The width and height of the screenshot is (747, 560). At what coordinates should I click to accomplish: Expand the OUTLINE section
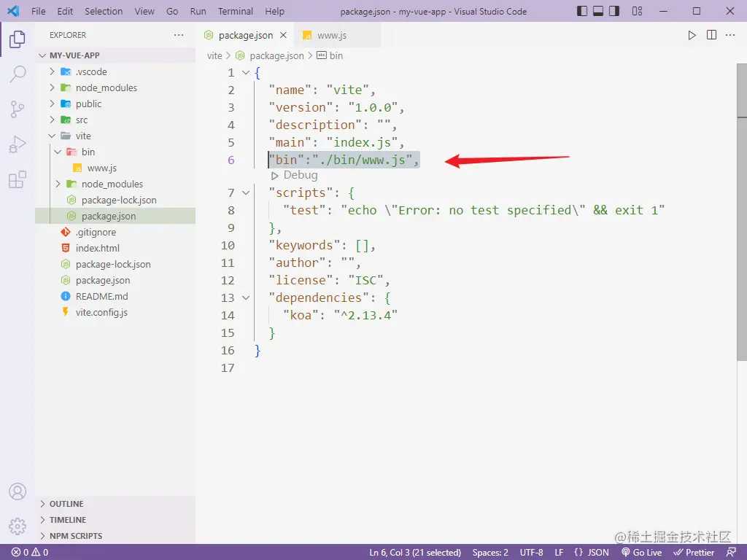pyautogui.click(x=115, y=504)
